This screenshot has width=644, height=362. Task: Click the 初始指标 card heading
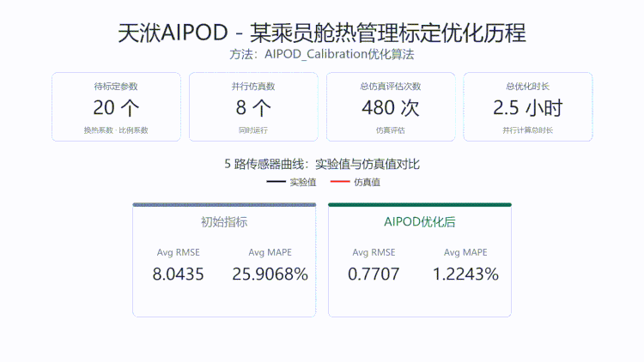[224, 222]
